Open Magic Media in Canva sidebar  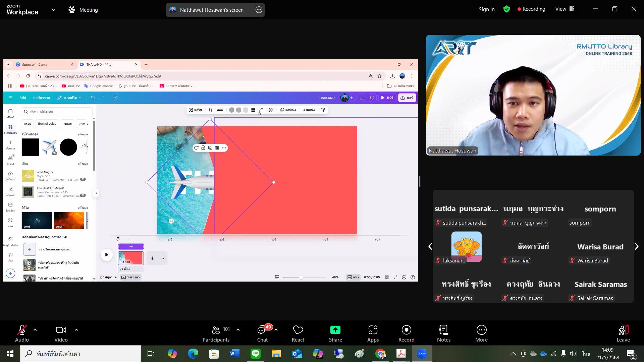coord(10,241)
